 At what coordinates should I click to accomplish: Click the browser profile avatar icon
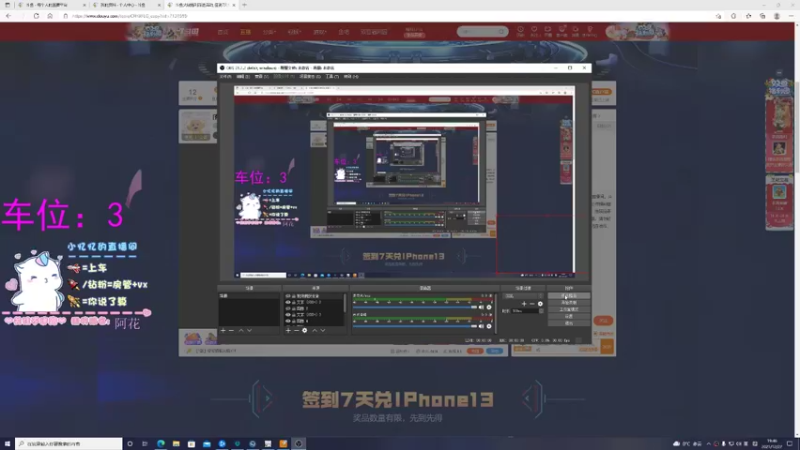click(x=777, y=16)
